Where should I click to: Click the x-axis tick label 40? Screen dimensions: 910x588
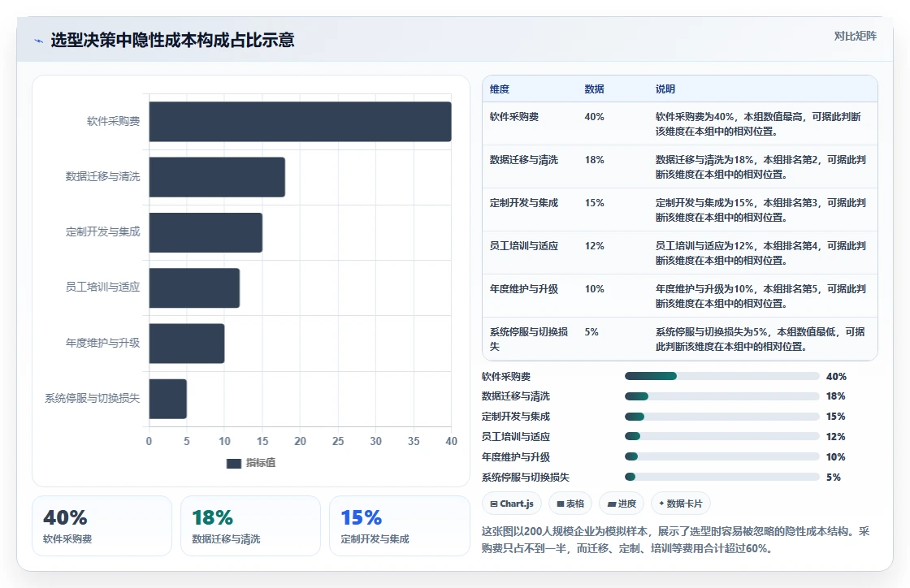[x=451, y=441]
